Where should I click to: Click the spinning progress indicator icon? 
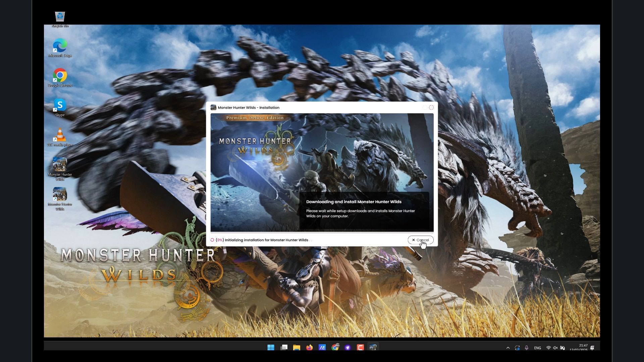[x=212, y=240]
